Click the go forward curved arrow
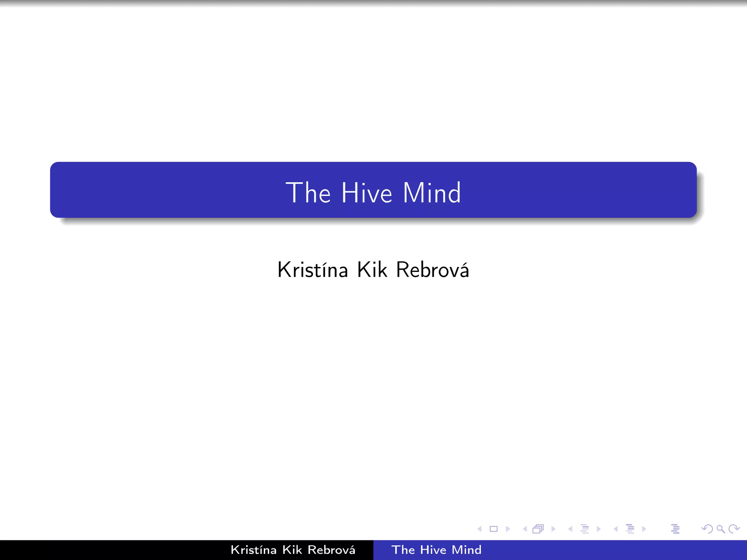Viewport: 747px width, 560px height. pyautogui.click(x=734, y=529)
